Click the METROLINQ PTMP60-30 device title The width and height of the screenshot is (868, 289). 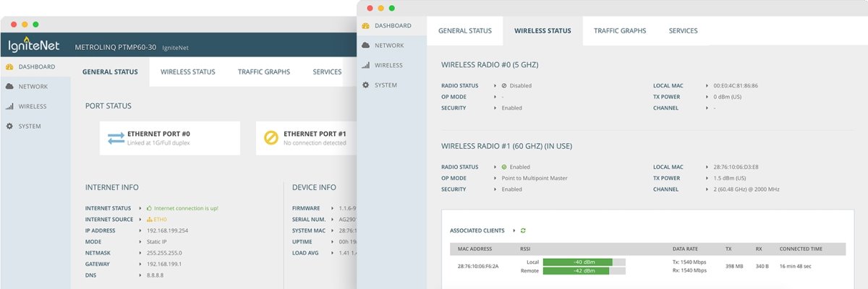pos(116,48)
